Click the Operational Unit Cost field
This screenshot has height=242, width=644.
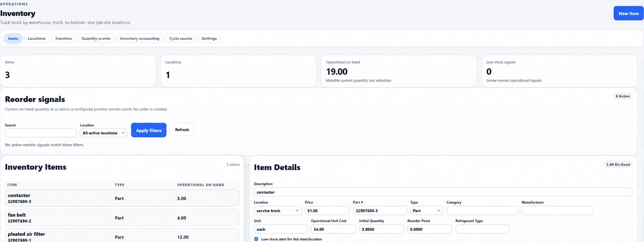pos(333,229)
